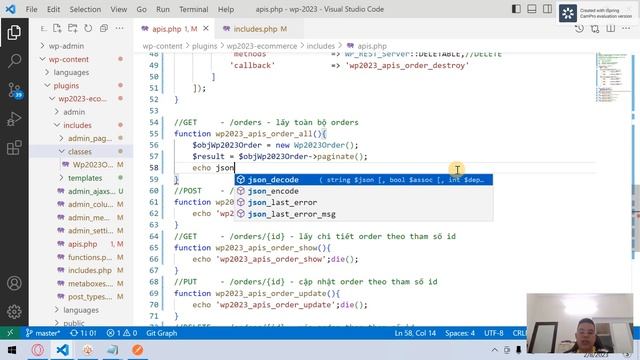Expand the languages folder under wp-content
Screen dimensions: 640x360
71,72
